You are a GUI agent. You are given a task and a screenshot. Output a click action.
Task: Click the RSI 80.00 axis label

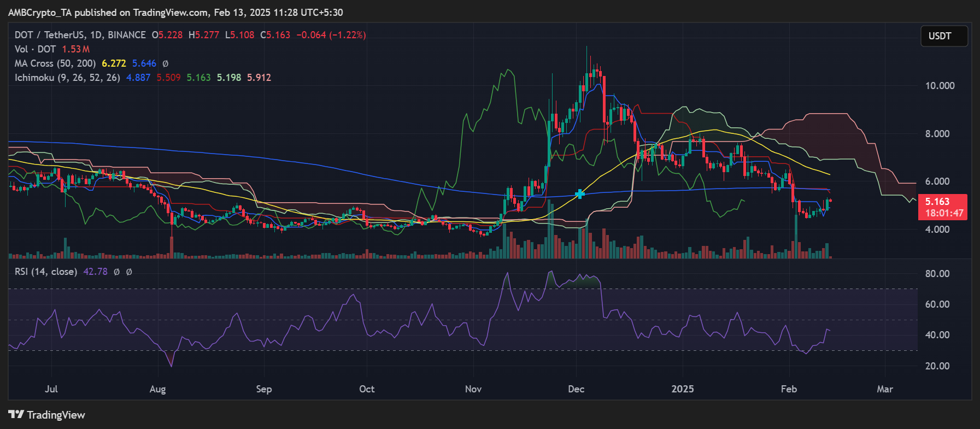[937, 274]
